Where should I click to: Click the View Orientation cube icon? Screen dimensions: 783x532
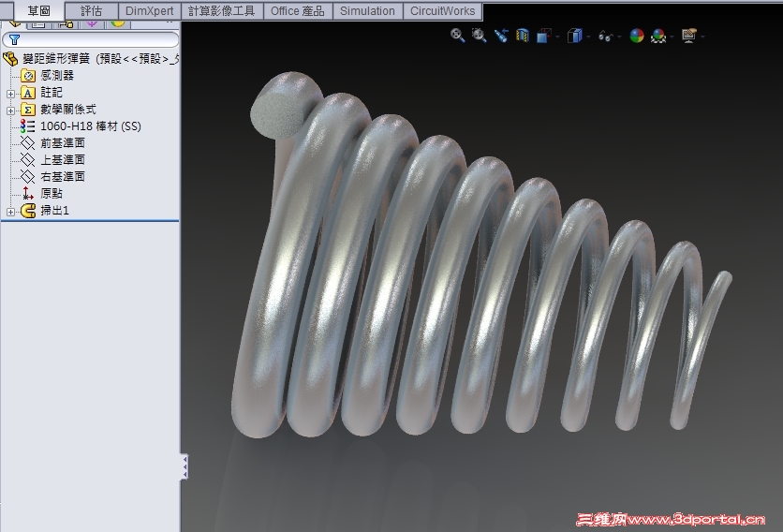tap(544, 36)
